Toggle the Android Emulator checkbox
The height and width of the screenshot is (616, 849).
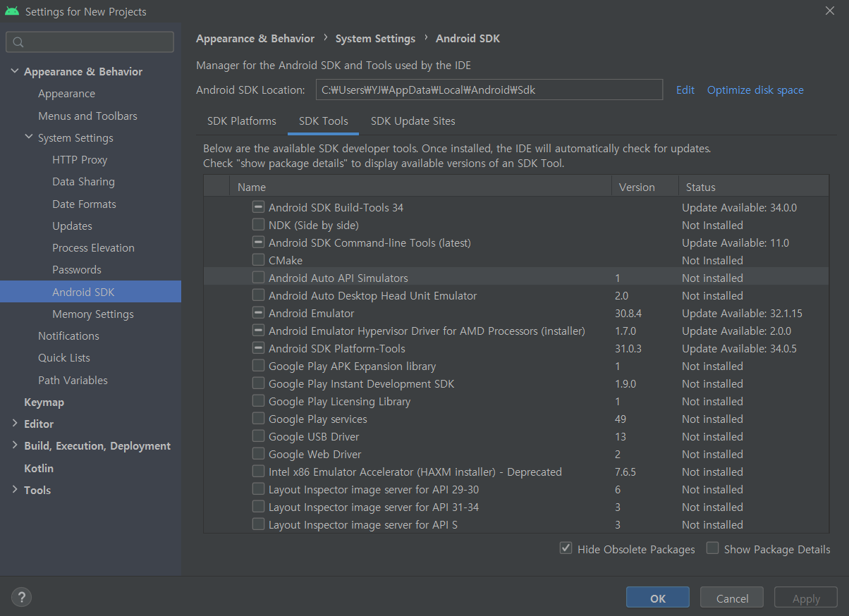pyautogui.click(x=258, y=313)
